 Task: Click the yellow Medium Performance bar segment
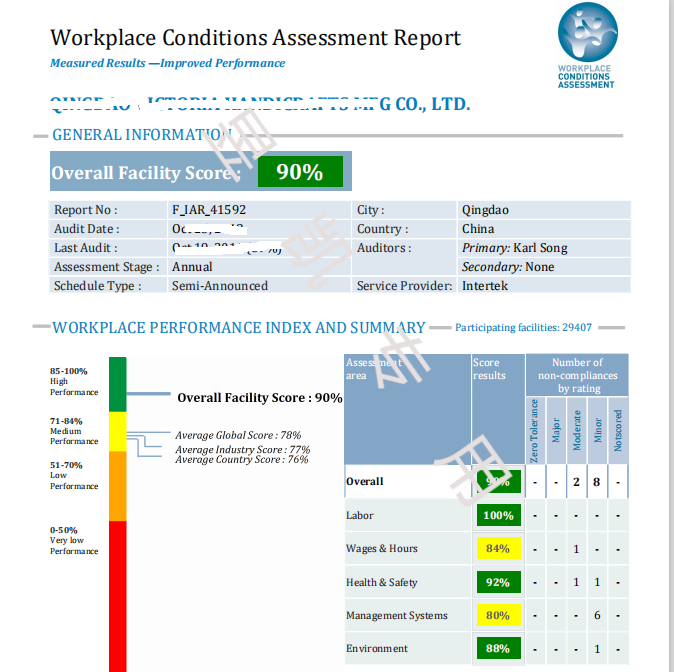click(x=117, y=432)
